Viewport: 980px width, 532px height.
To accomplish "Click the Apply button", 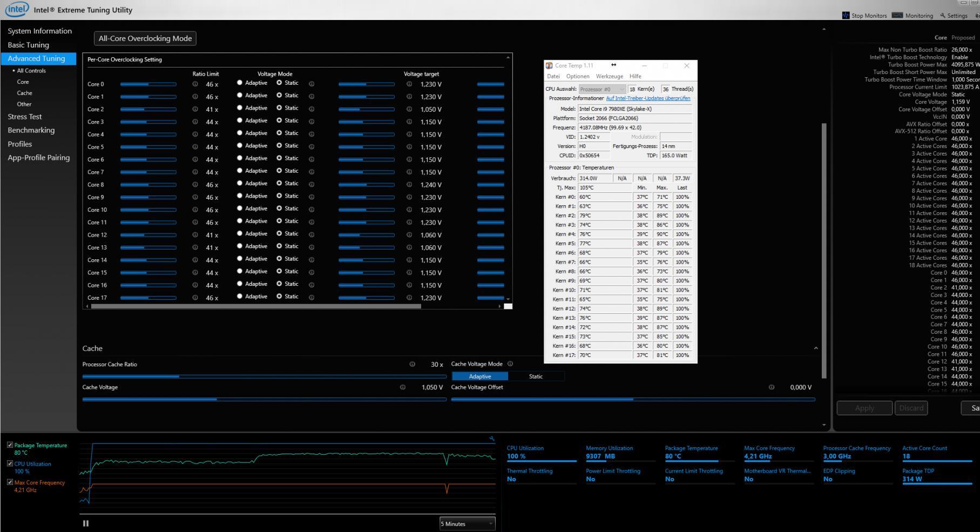I will (864, 408).
